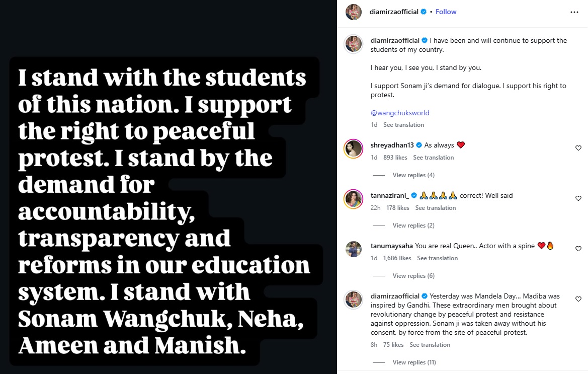Open tannazirani_'s profile avatar

tap(353, 199)
